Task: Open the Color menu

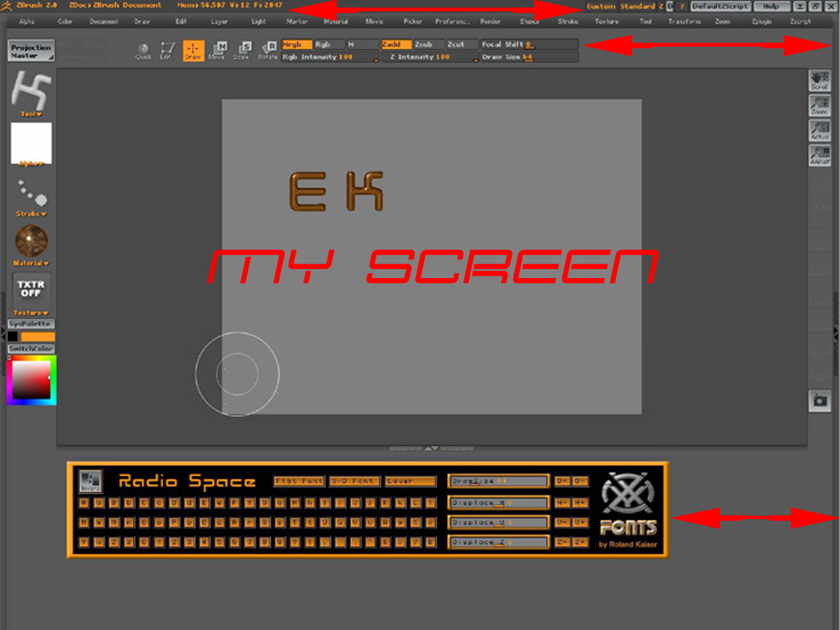Action: [x=65, y=21]
